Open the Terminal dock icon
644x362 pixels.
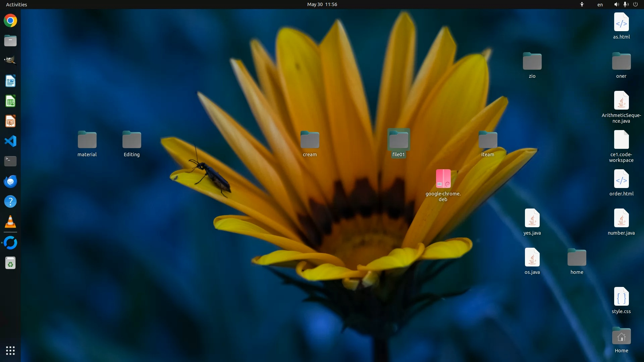tap(10, 161)
